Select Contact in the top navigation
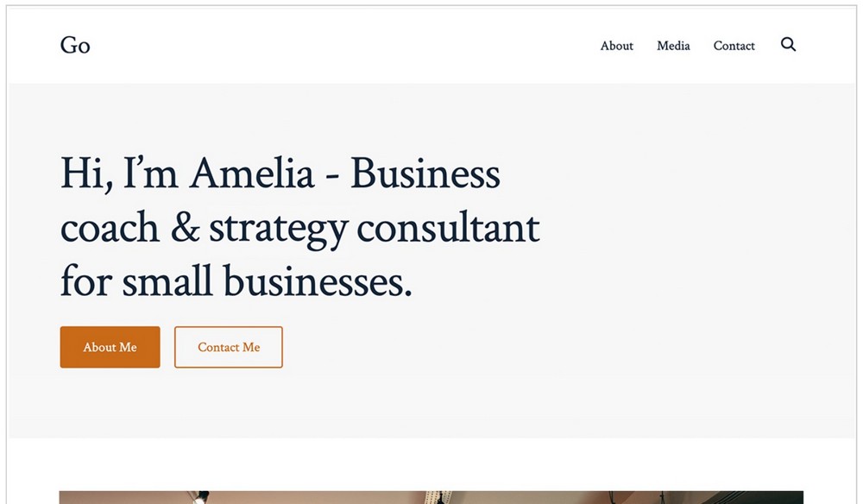Viewport: 863px width, 504px height. click(x=734, y=46)
